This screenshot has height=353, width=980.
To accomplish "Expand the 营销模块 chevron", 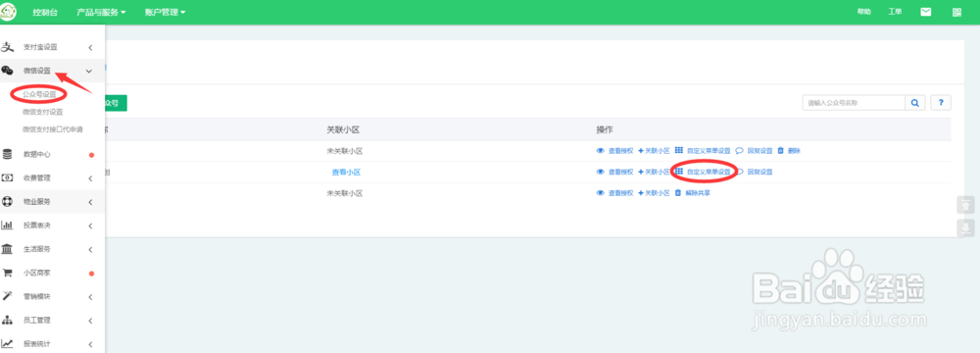I will [x=90, y=297].
